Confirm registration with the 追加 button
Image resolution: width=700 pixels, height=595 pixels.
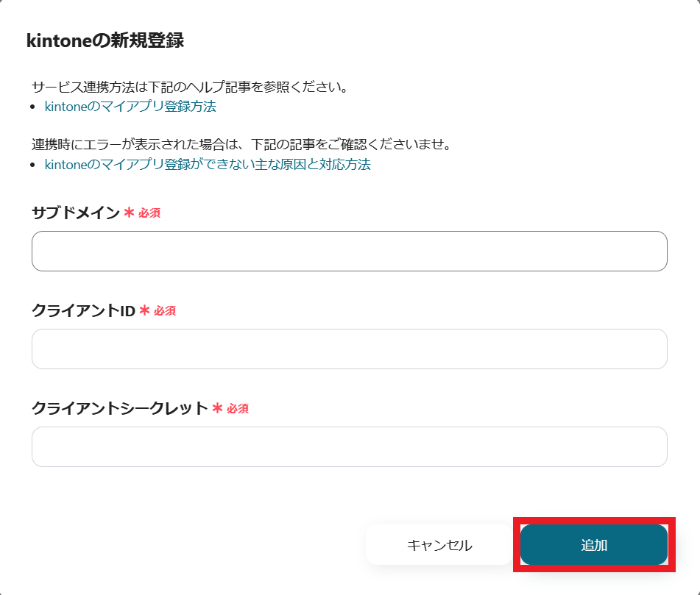[x=594, y=544]
